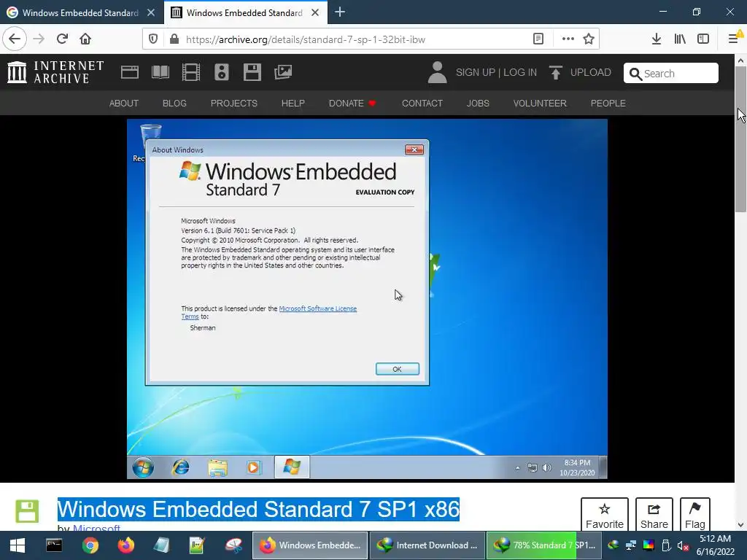Toggle reader view in address bar
This screenshot has width=747, height=560.
[x=538, y=39]
